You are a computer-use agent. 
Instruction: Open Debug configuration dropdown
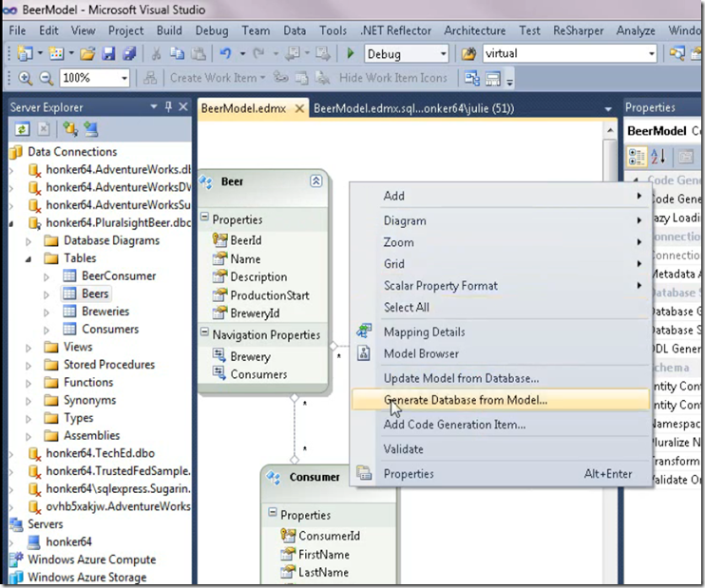coord(444,54)
